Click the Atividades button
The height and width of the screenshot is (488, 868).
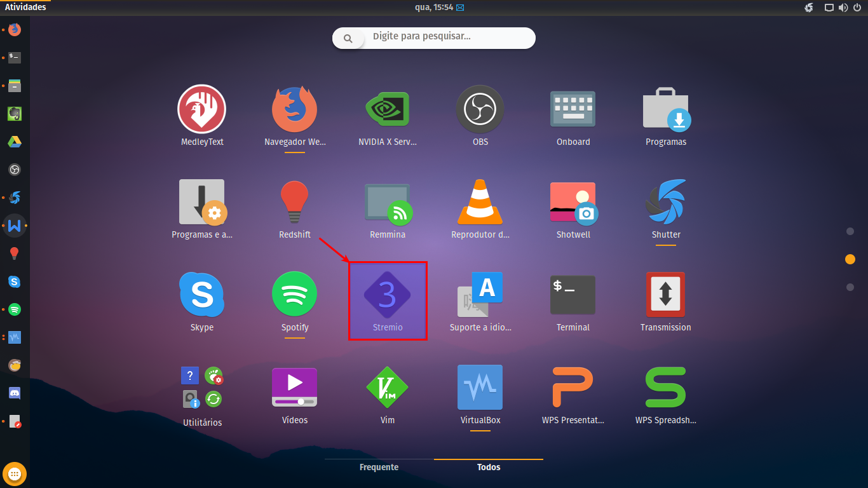click(x=25, y=7)
